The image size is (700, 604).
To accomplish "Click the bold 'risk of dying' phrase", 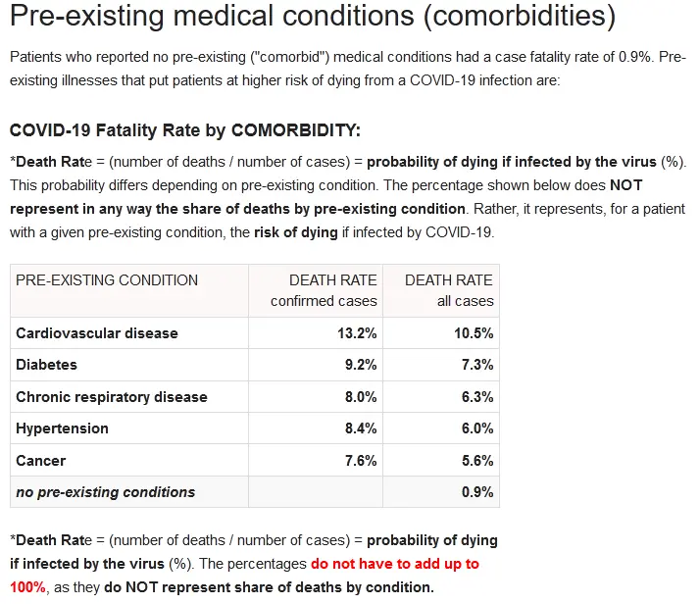I will coord(296,232).
